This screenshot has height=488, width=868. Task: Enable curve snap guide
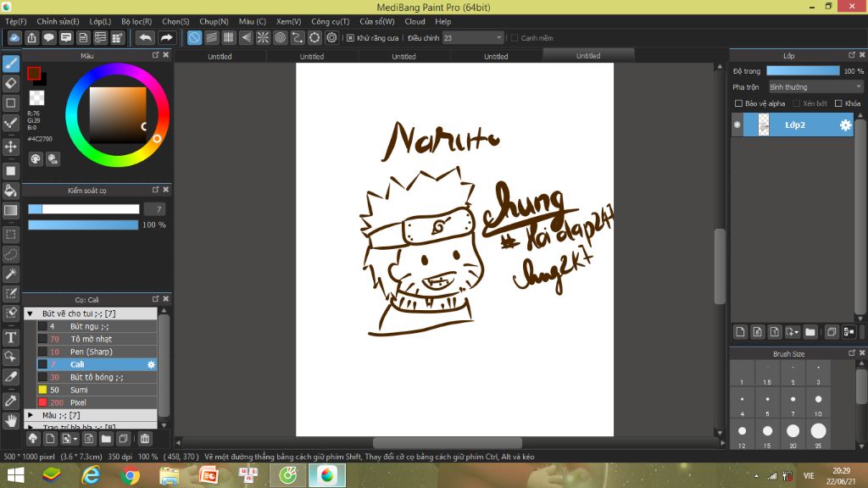coord(298,37)
